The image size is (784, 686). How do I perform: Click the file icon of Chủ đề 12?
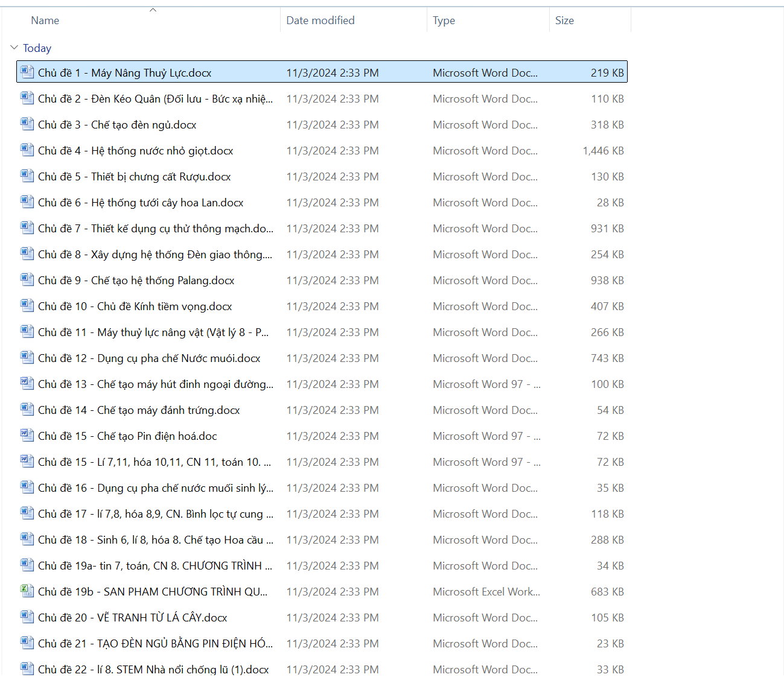[27, 358]
